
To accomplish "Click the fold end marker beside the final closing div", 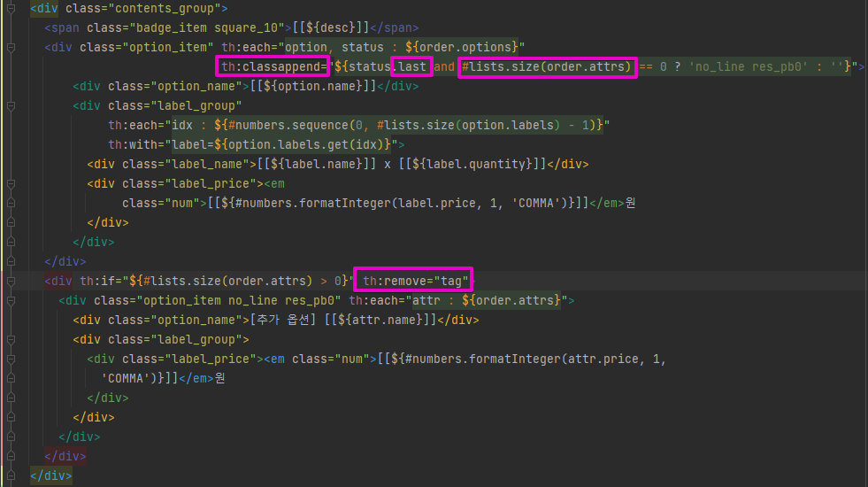I will point(11,475).
